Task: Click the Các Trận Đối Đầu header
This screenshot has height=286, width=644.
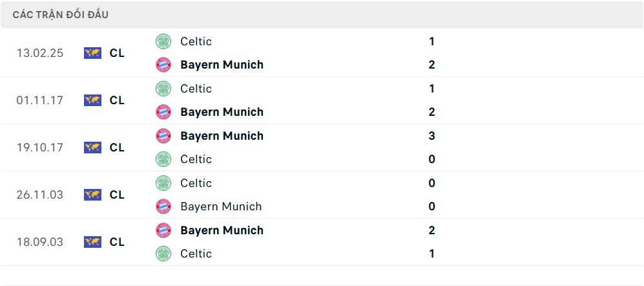Action: (x=60, y=15)
